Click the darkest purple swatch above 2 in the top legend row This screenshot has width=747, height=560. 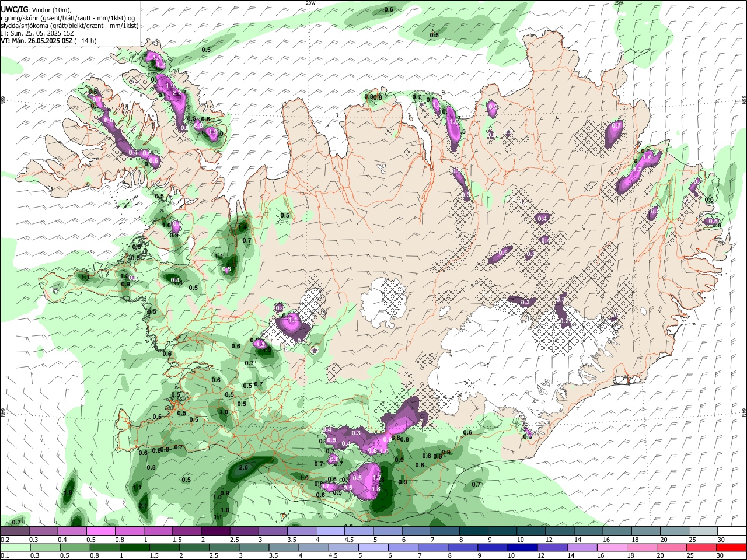tap(215, 531)
